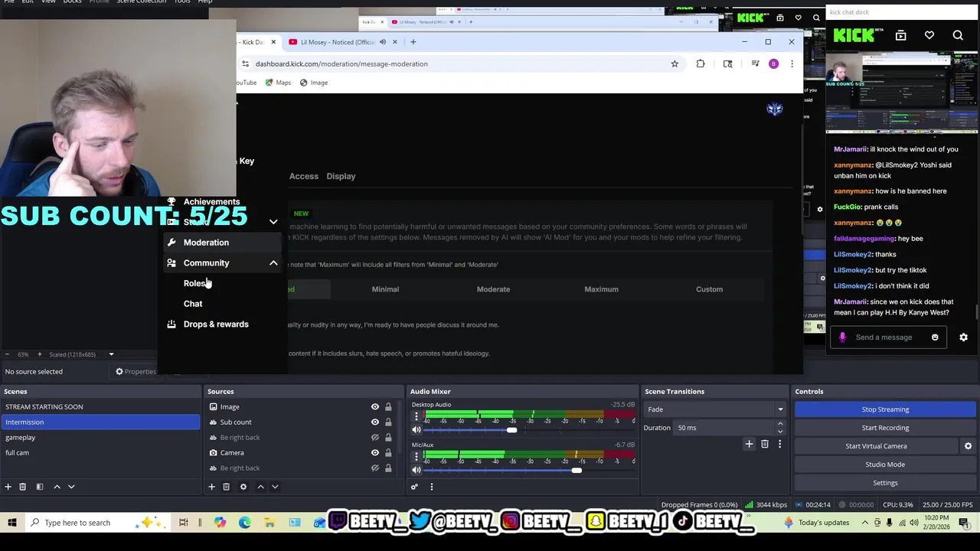Hide the Camera source with eye icon
Screen dimensions: 980x551
pos(375,453)
